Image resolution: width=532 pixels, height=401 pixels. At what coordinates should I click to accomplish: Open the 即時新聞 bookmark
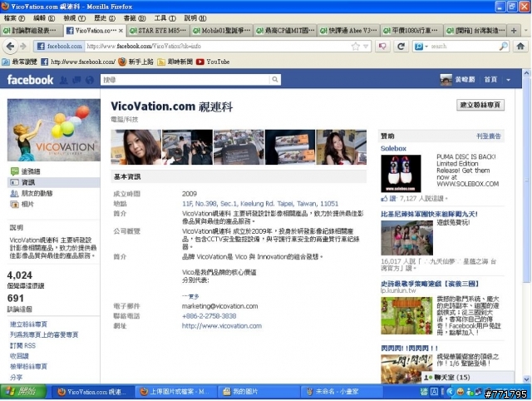pyautogui.click(x=175, y=62)
